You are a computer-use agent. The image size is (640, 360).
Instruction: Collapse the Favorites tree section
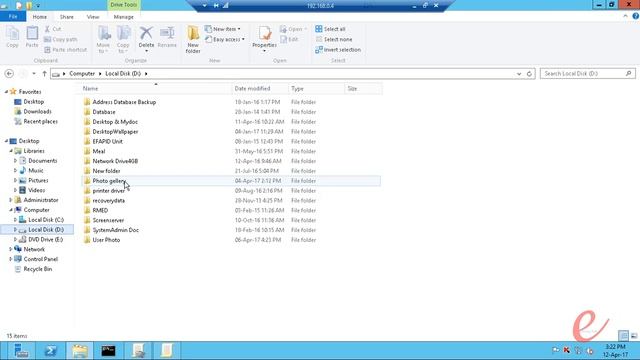[x=6, y=92]
